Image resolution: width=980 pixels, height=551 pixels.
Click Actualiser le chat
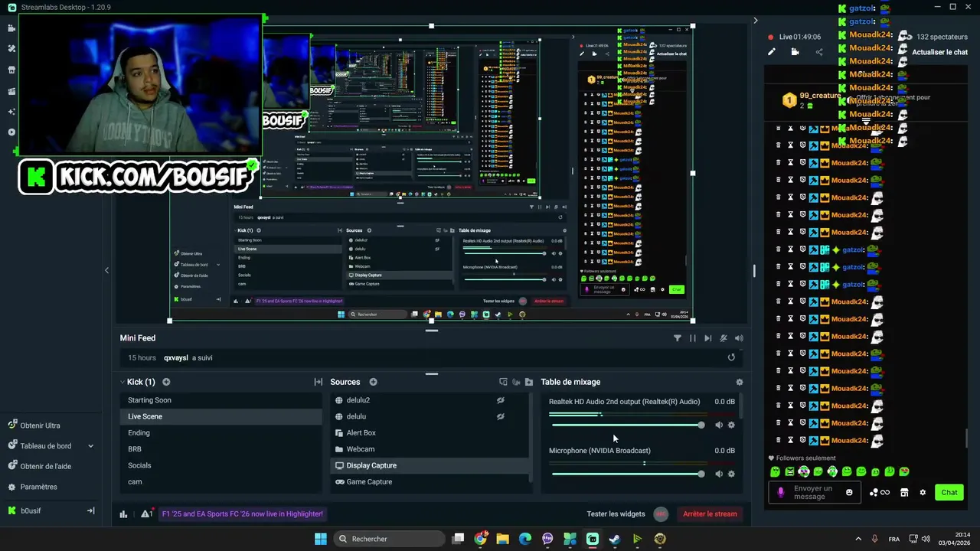pos(939,52)
